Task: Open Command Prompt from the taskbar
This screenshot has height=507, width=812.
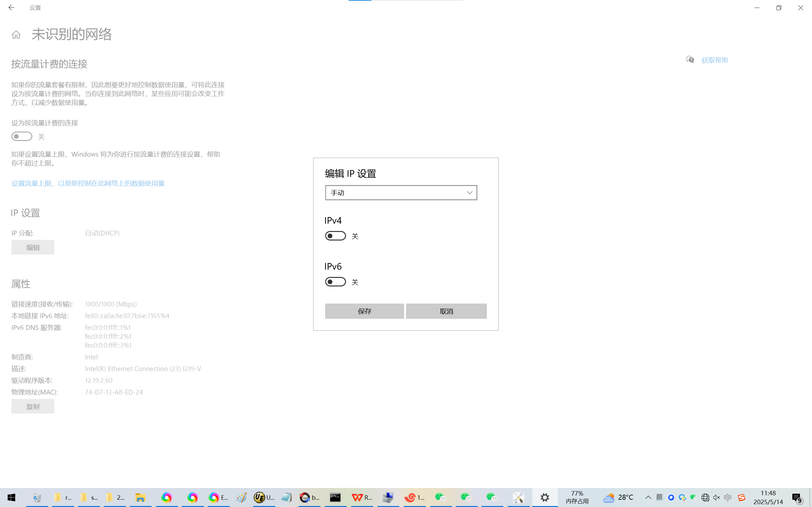Action: click(335, 497)
